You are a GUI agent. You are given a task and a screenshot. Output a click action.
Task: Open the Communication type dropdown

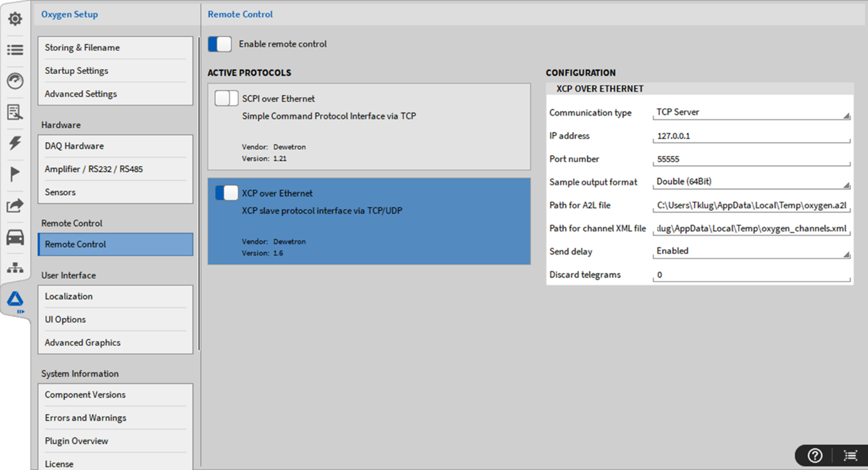[751, 113]
